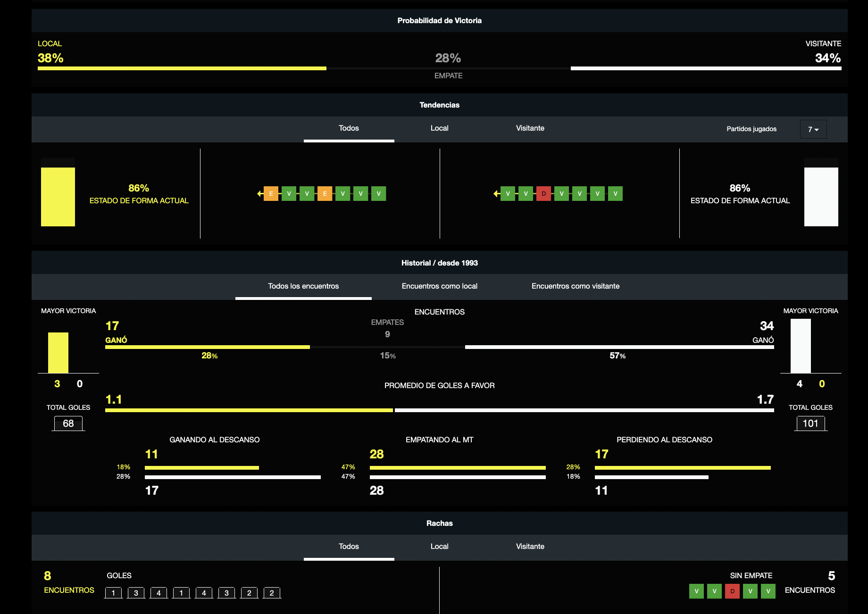Switch to the Local tab under Rachas
The image size is (868, 614).
click(x=439, y=547)
